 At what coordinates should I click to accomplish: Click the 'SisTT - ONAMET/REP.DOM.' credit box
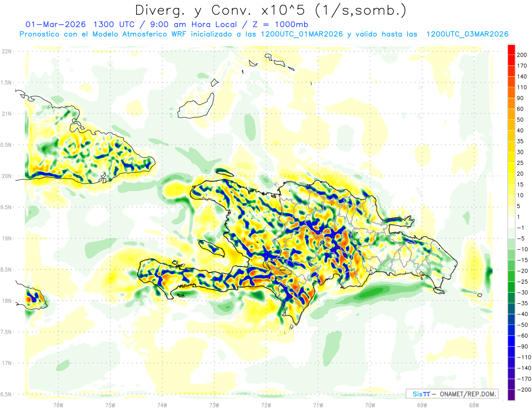pyautogui.click(x=452, y=394)
